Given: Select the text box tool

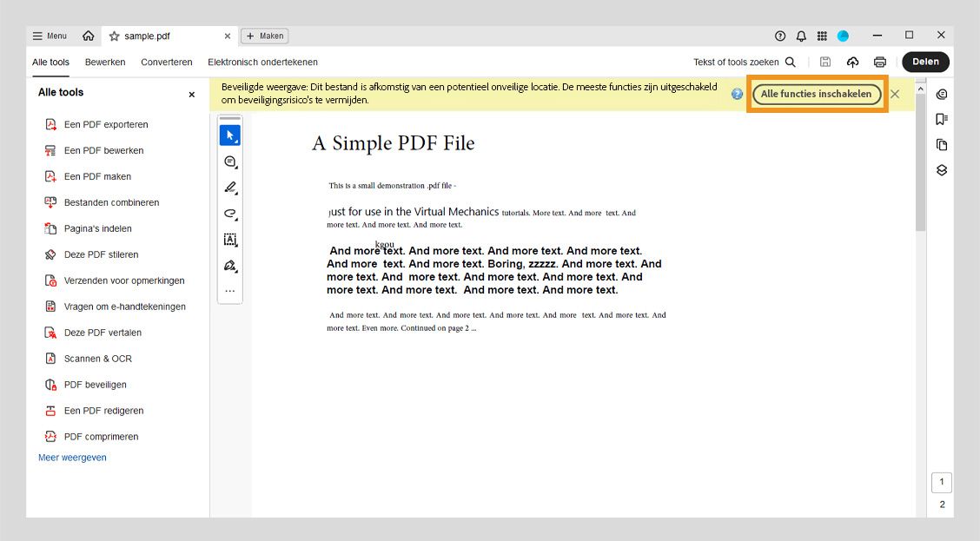Looking at the screenshot, I should coord(230,240).
